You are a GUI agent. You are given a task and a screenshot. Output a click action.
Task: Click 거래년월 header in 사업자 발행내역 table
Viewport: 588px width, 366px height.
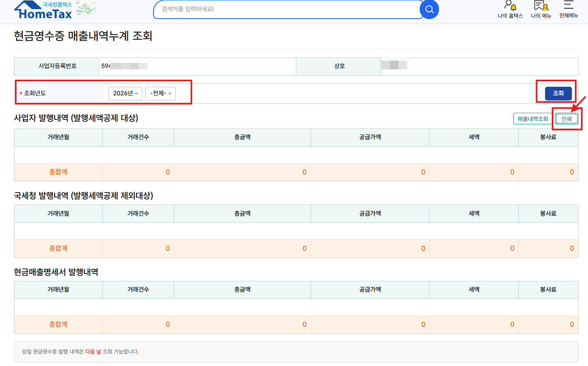point(58,137)
